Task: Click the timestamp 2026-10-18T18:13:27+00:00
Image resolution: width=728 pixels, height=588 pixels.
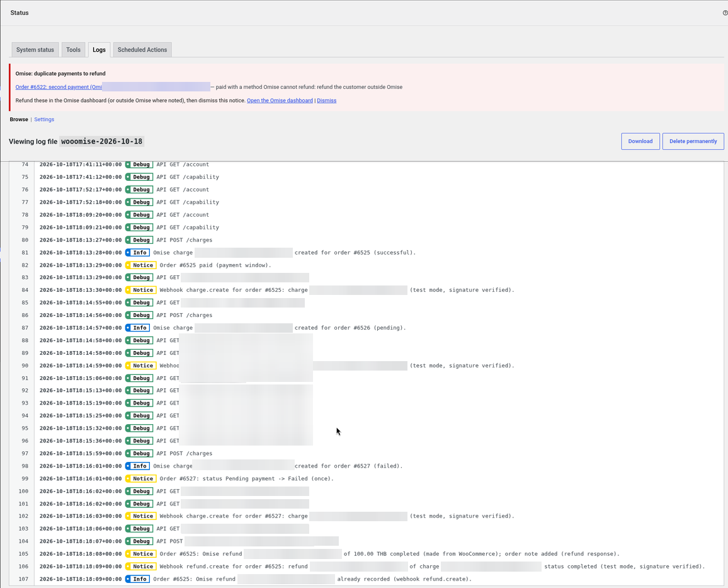Action: click(x=81, y=240)
